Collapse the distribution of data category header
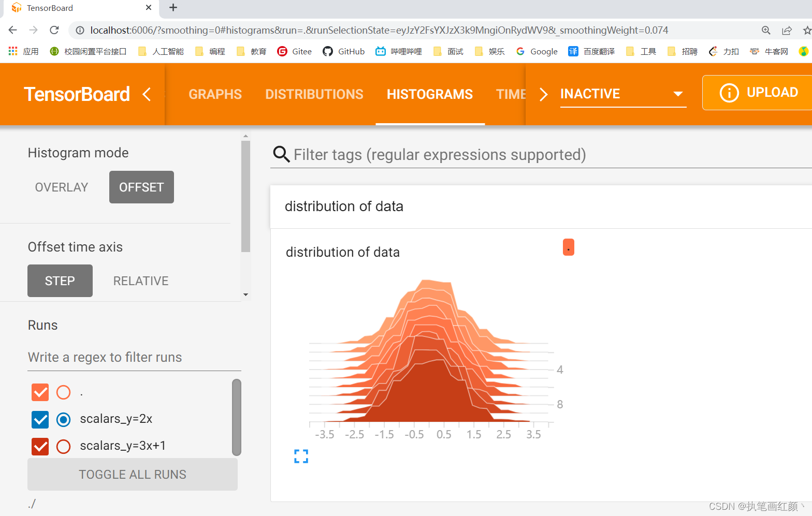This screenshot has height=516, width=812. 541,207
